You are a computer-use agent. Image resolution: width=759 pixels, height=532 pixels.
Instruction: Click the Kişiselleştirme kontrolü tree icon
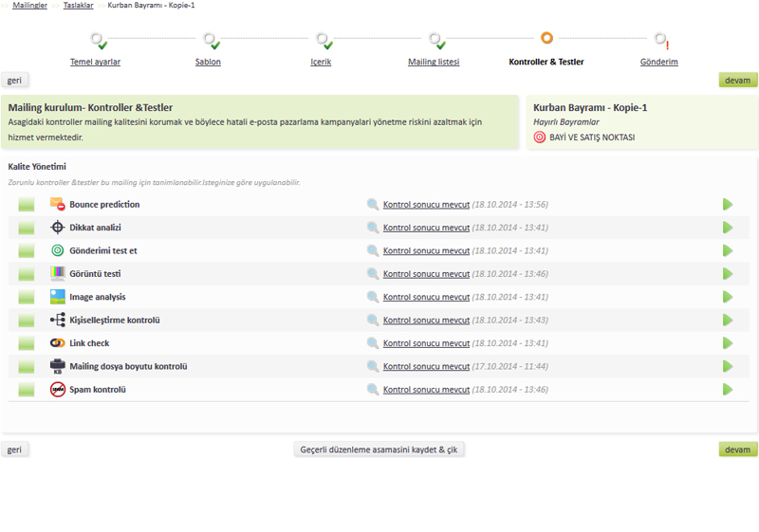pos(57,321)
